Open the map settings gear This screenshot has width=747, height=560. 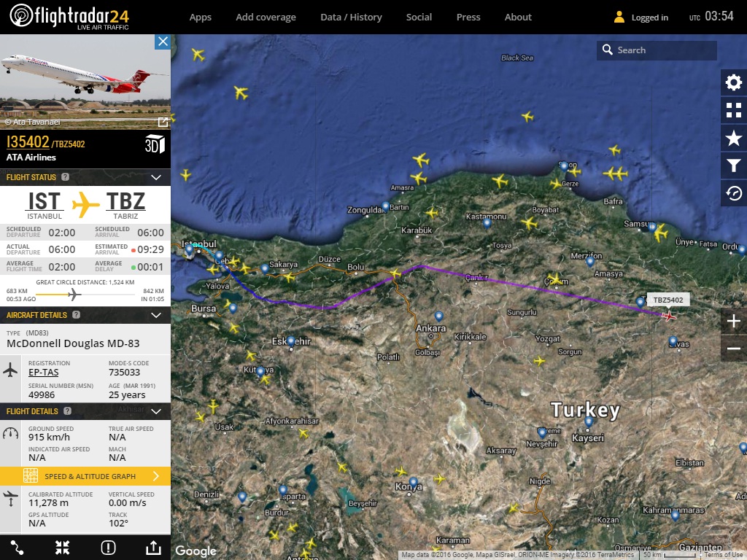point(734,82)
